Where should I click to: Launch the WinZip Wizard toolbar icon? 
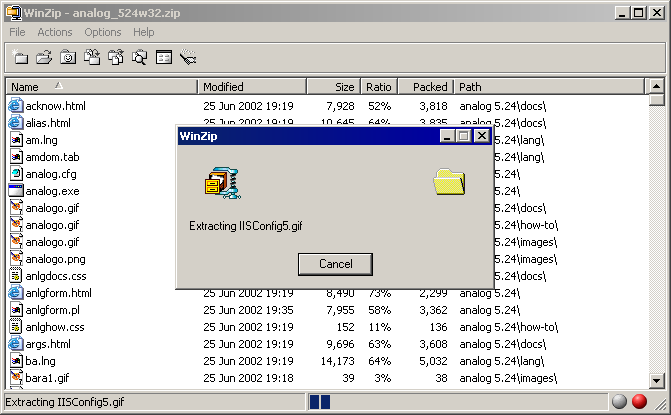(x=188, y=58)
